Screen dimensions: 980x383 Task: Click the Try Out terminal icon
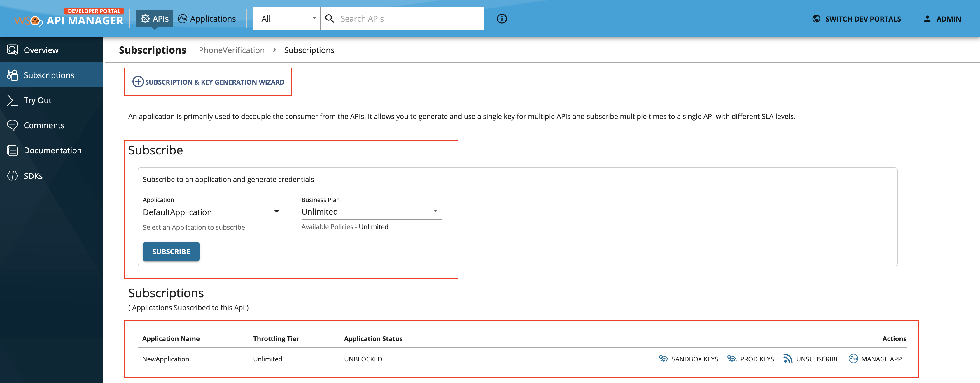point(13,100)
